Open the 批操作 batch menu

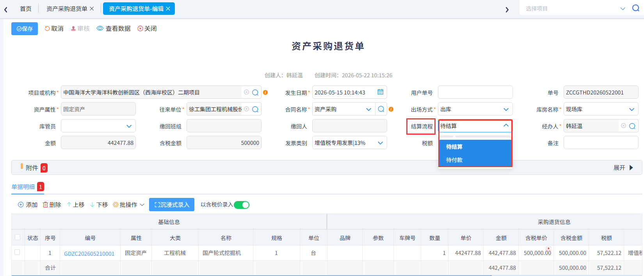128,205
